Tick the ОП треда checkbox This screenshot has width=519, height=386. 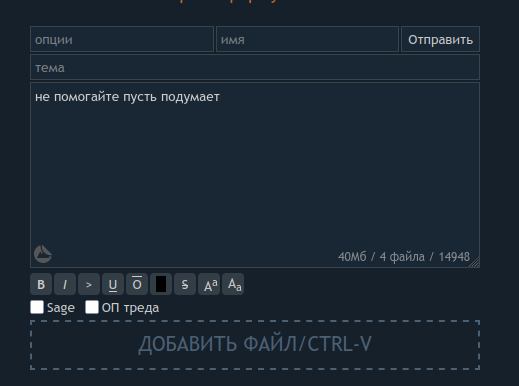(x=92, y=307)
